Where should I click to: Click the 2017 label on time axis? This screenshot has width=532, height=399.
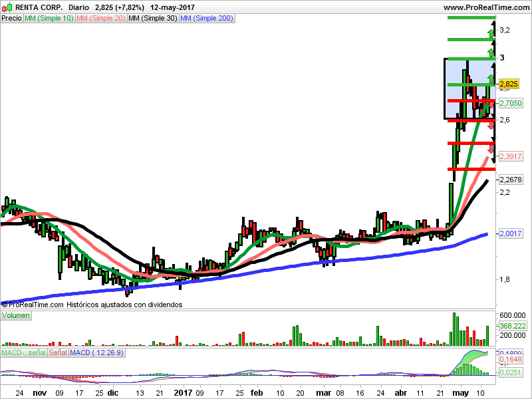183,393
